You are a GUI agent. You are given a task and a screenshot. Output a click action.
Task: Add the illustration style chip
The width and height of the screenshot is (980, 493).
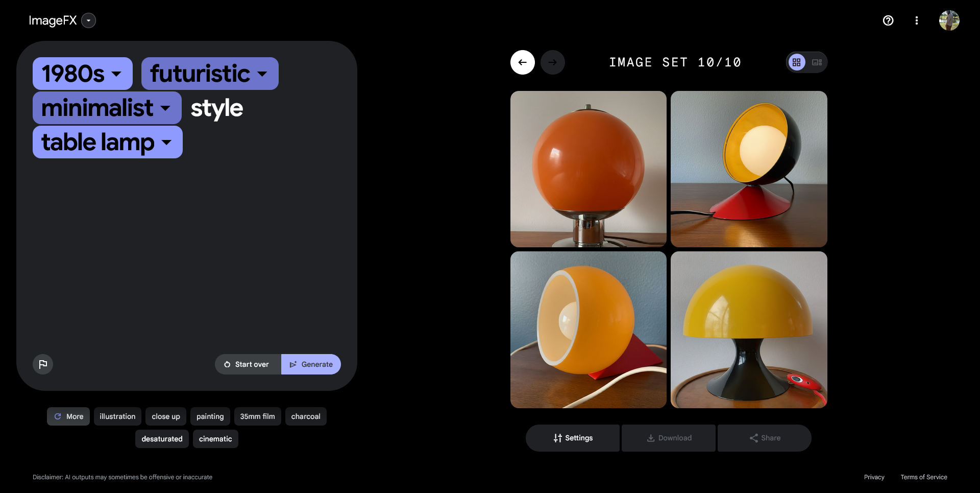click(x=117, y=416)
